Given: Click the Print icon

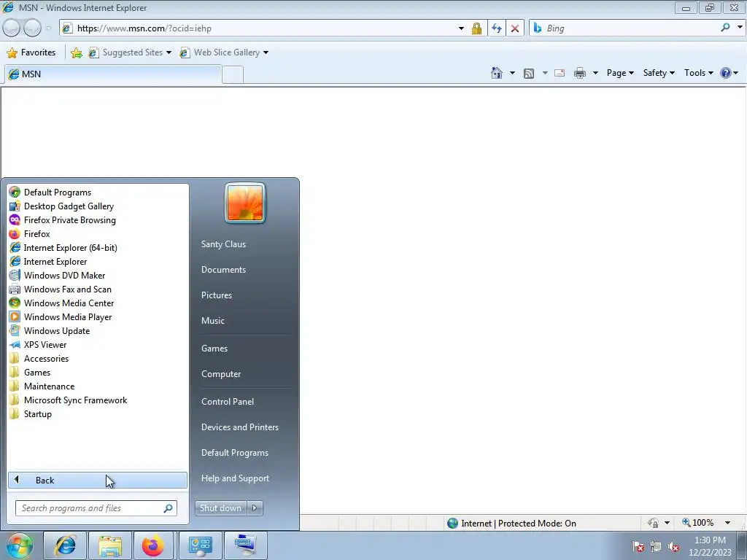Looking at the screenshot, I should pyautogui.click(x=580, y=73).
